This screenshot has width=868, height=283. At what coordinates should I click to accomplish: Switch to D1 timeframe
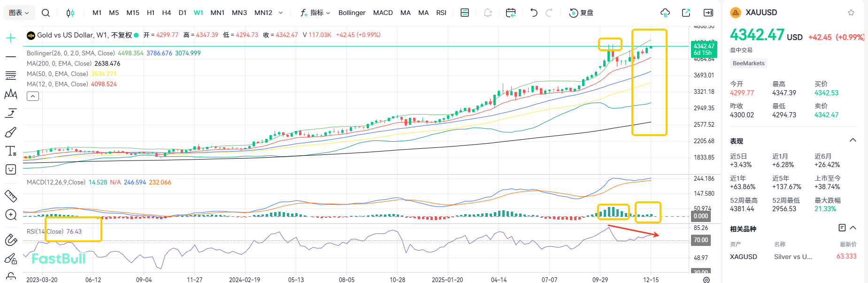tap(183, 13)
